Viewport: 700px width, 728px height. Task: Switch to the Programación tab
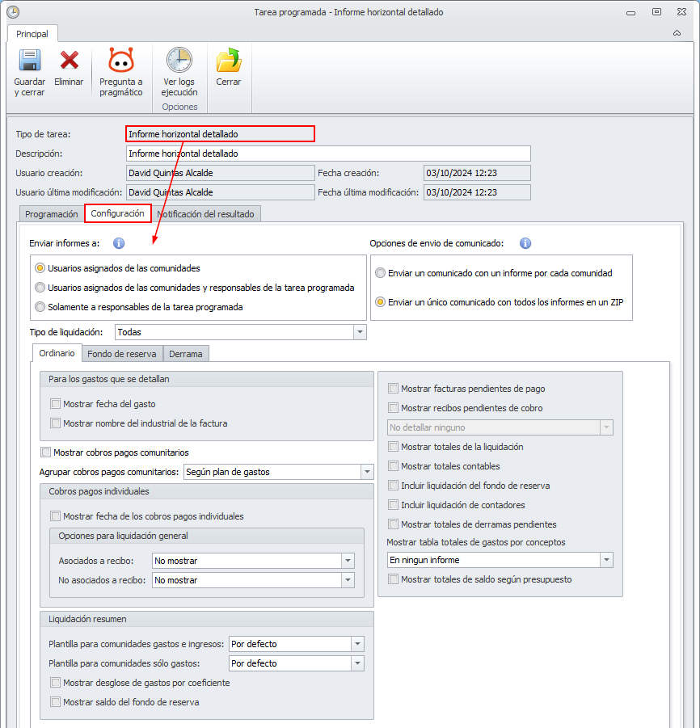pos(52,214)
